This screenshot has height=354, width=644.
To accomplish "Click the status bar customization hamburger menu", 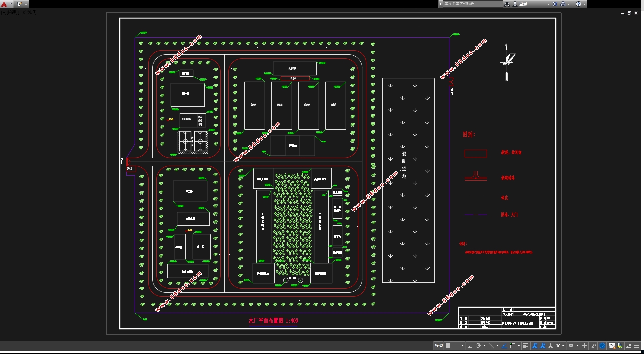I will pyautogui.click(x=637, y=346).
